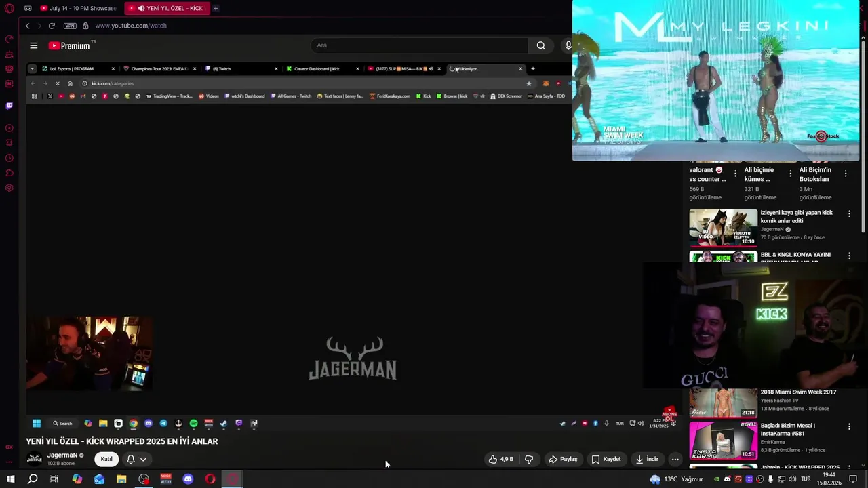
Task: Open options for BBL & KNGL KONYA YAYINI
Action: point(849,256)
